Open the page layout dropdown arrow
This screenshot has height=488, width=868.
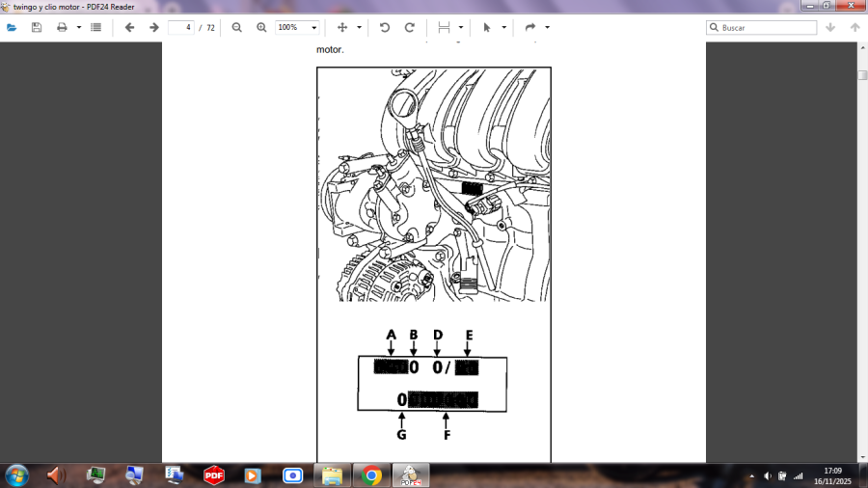click(461, 28)
